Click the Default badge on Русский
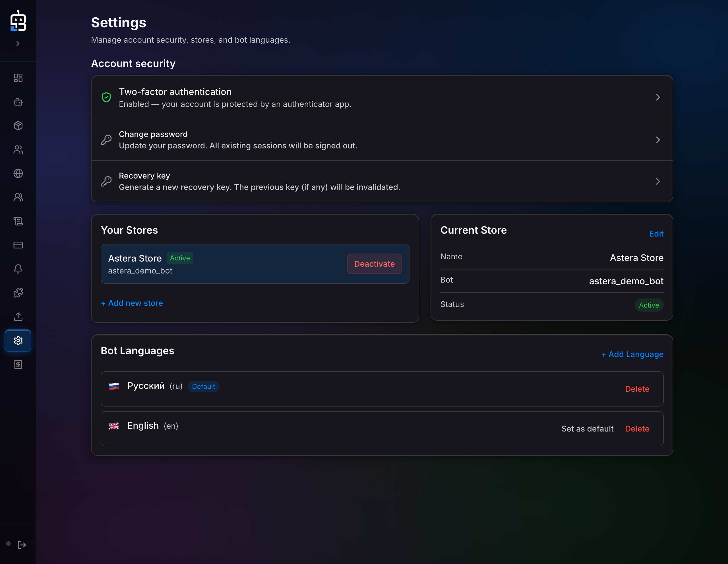The height and width of the screenshot is (564, 728). (203, 386)
